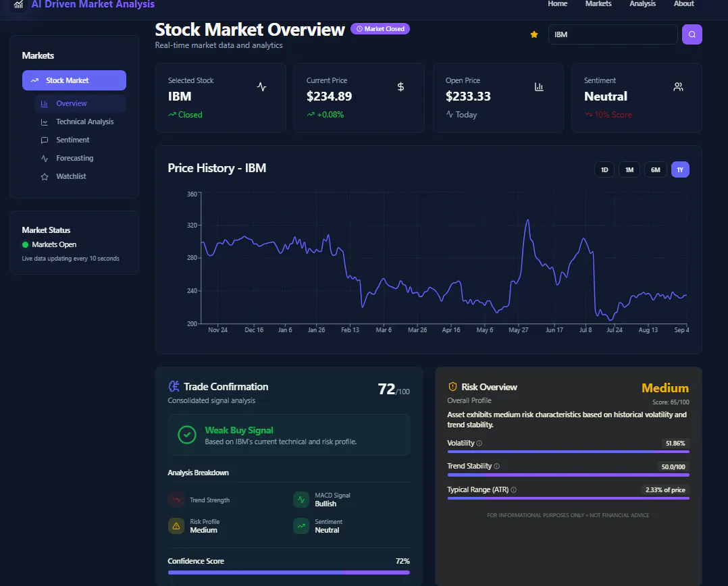Click the Sentiment green trend icon
Viewport: 728px width, 586px height.
[x=301, y=526]
